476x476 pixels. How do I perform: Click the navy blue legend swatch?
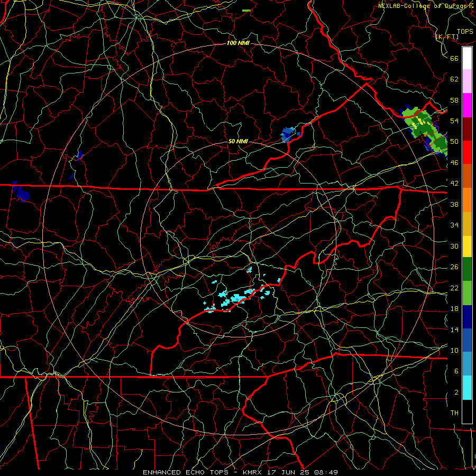tap(467, 317)
